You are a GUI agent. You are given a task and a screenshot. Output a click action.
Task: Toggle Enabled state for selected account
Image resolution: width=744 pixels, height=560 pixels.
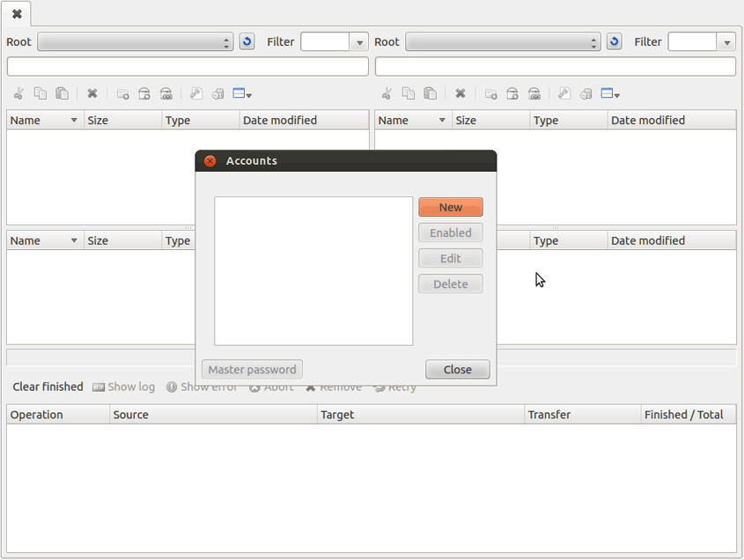click(450, 232)
